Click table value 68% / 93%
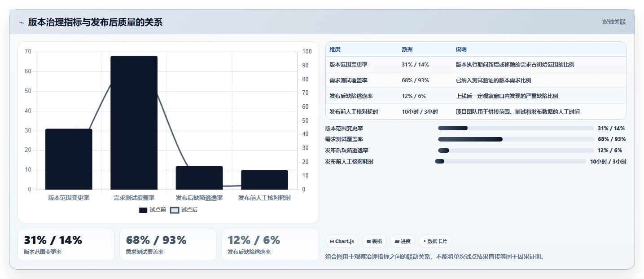 pos(415,80)
